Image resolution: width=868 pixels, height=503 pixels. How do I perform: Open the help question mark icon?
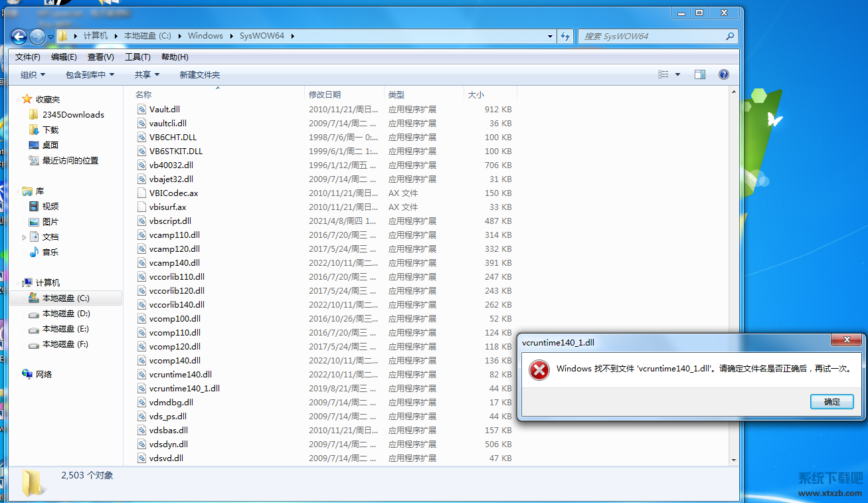click(x=724, y=74)
